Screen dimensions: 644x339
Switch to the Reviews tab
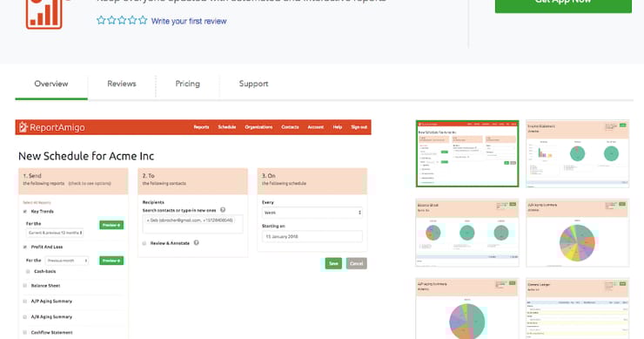[122, 84]
